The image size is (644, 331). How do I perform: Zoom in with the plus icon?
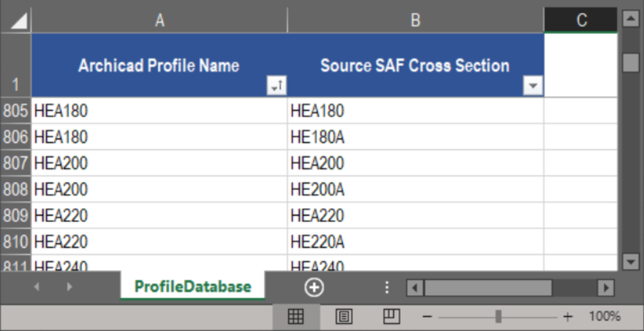coord(567,317)
